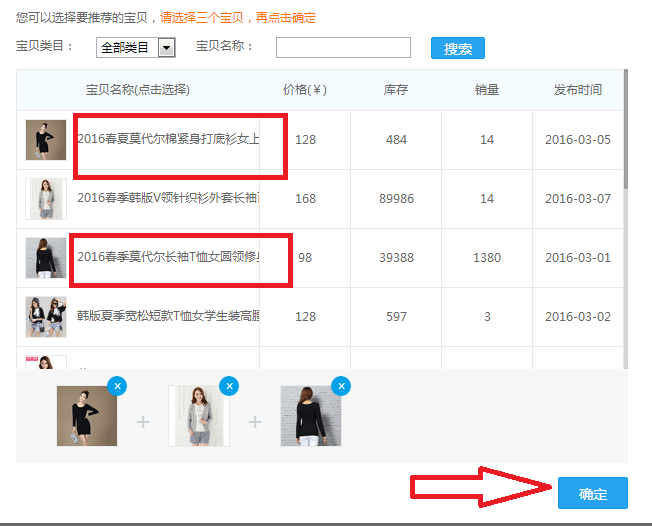Open the 全部类目 category dropdown
Viewport: 652px width, 526px height.
pos(136,47)
